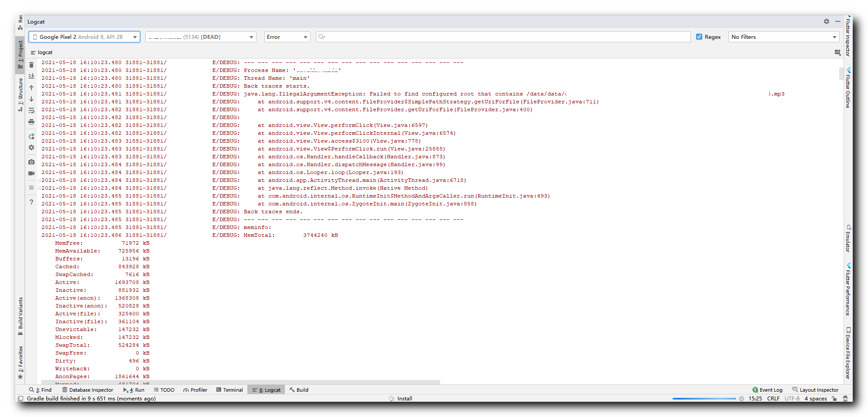Open the Flutter Performance side panel
The width and height of the screenshot is (868, 417).
tap(848, 289)
